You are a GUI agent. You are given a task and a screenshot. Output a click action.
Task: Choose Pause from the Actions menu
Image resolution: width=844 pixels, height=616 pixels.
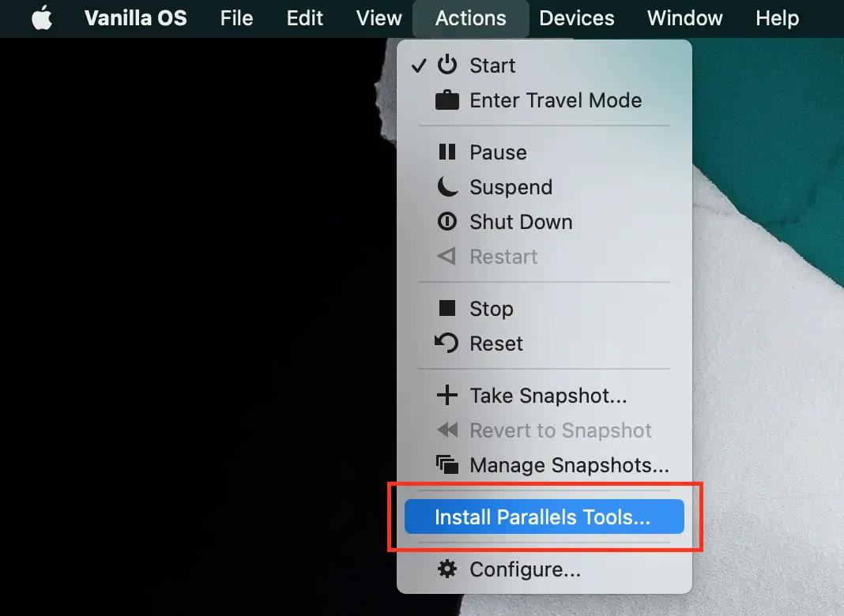coord(544,152)
